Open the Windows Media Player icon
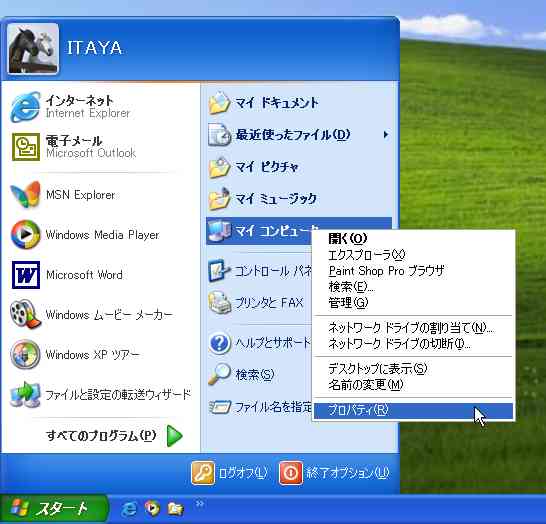Viewport: 546px width, 524px height. [25, 234]
